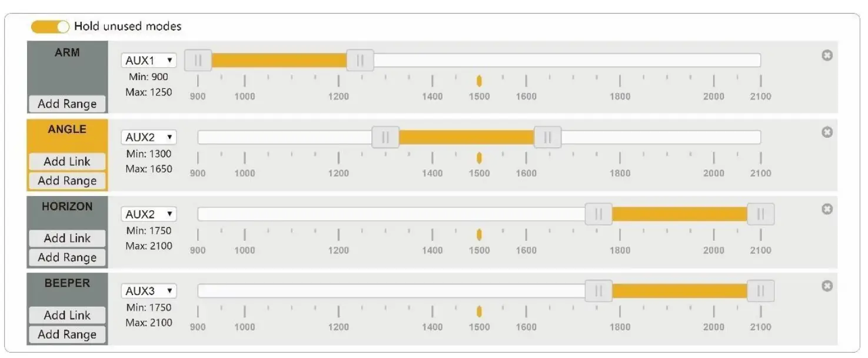Open the HORIZON channel AUX2 dropdown
The height and width of the screenshot is (358, 868).
(x=149, y=214)
